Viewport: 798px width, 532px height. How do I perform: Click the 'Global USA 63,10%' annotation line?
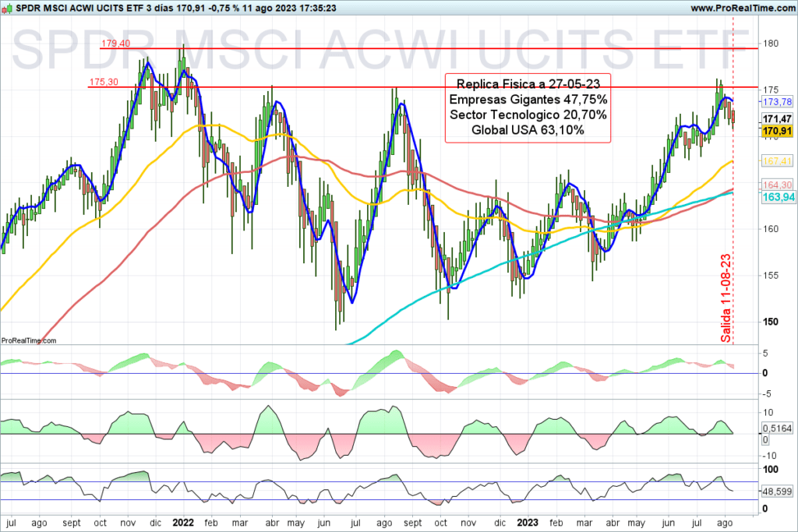pyautogui.click(x=528, y=130)
